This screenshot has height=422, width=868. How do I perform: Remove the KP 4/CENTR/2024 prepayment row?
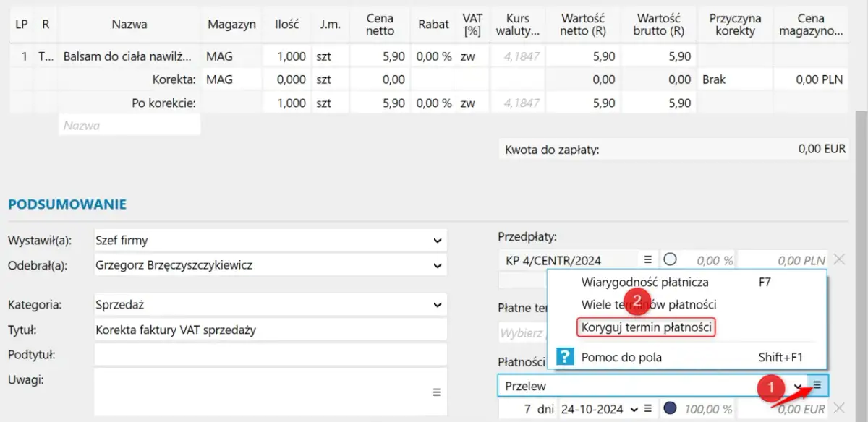point(839,259)
